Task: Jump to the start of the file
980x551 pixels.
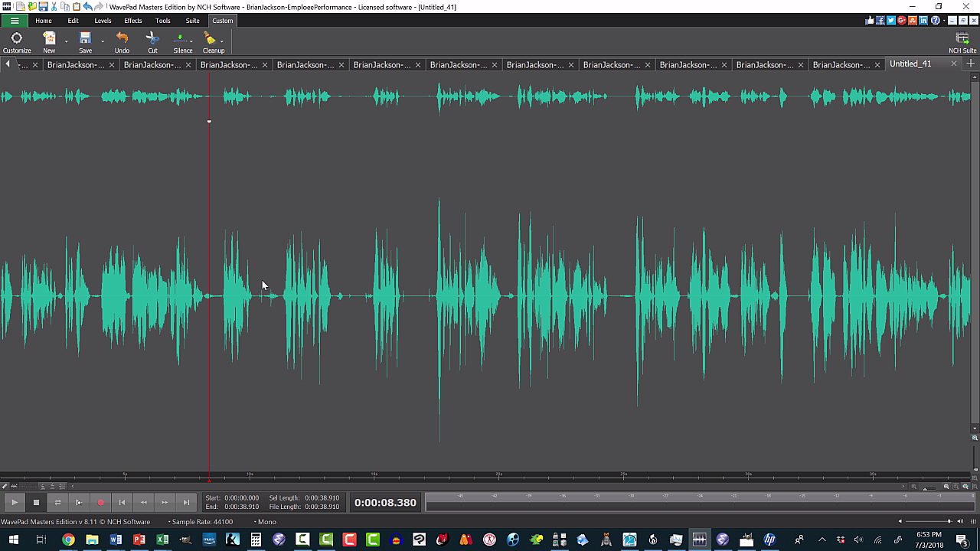Action: (122, 502)
